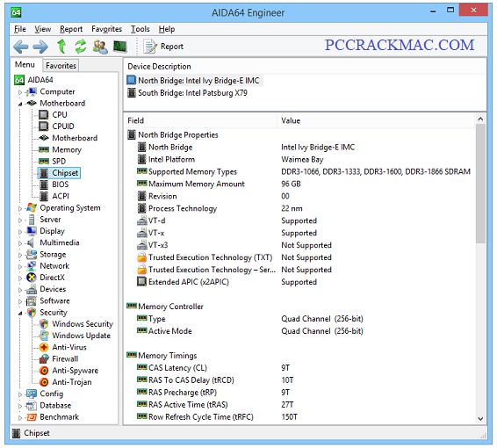Switch to the Menu tab
Screen dimensions: 497x448
pos(25,65)
